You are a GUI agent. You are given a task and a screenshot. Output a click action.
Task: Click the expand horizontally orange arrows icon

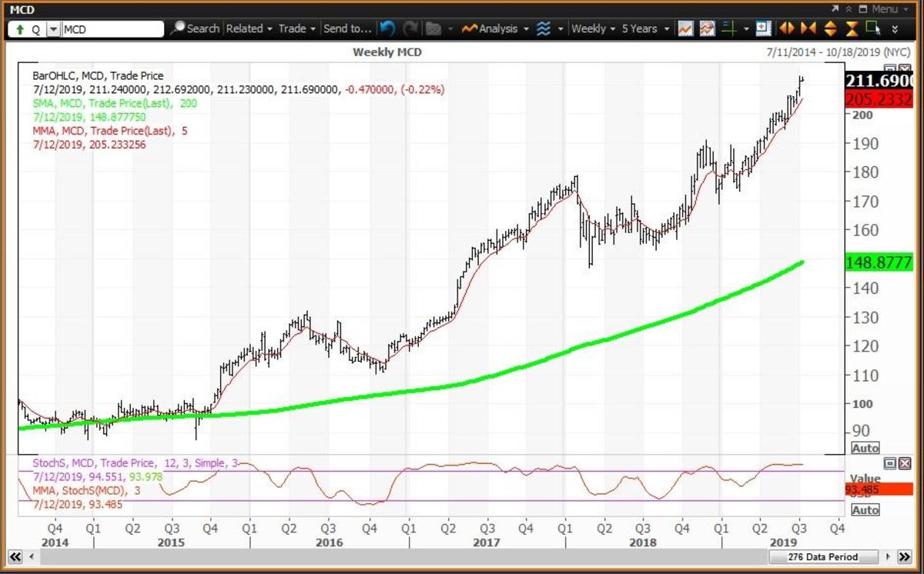786,28
